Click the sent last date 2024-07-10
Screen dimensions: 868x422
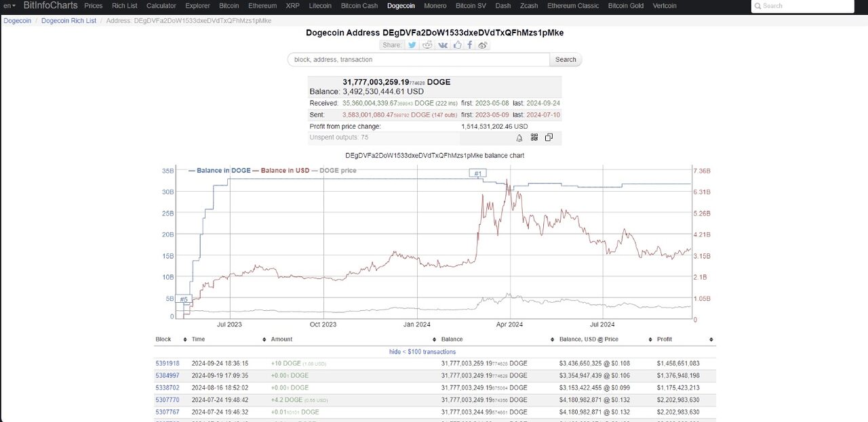tap(543, 115)
